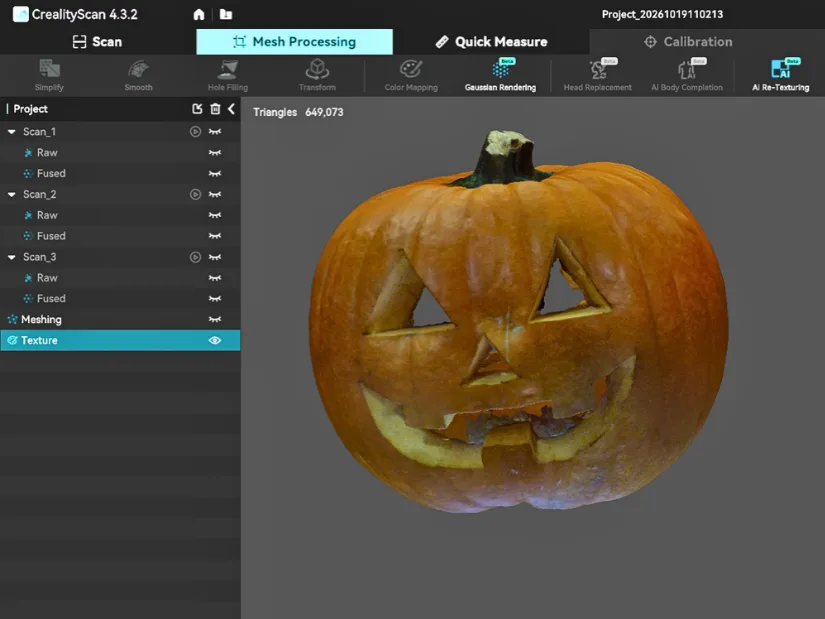Toggle visibility of Scan_1
The image size is (825, 619).
coord(215,132)
